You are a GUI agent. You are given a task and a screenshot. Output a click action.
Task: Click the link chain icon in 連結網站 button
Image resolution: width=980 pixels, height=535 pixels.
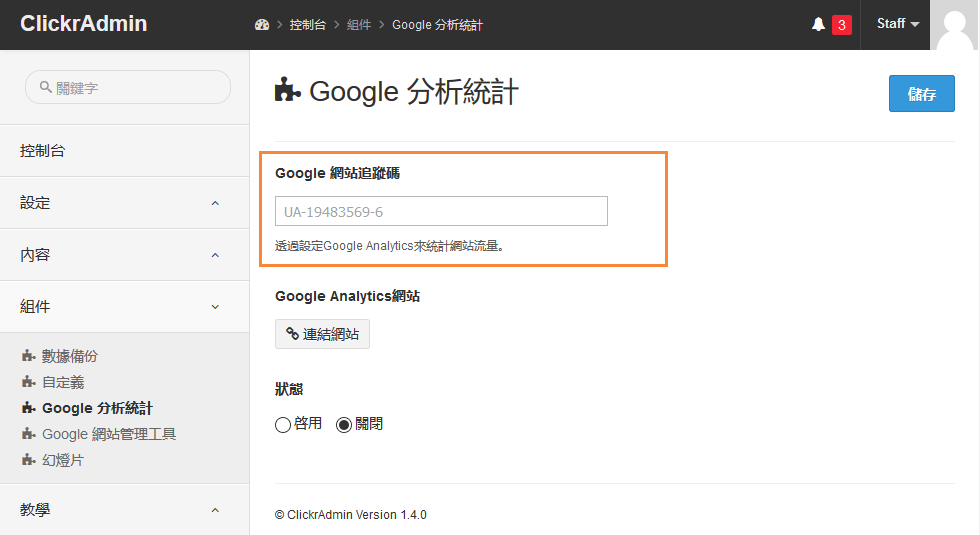(292, 334)
